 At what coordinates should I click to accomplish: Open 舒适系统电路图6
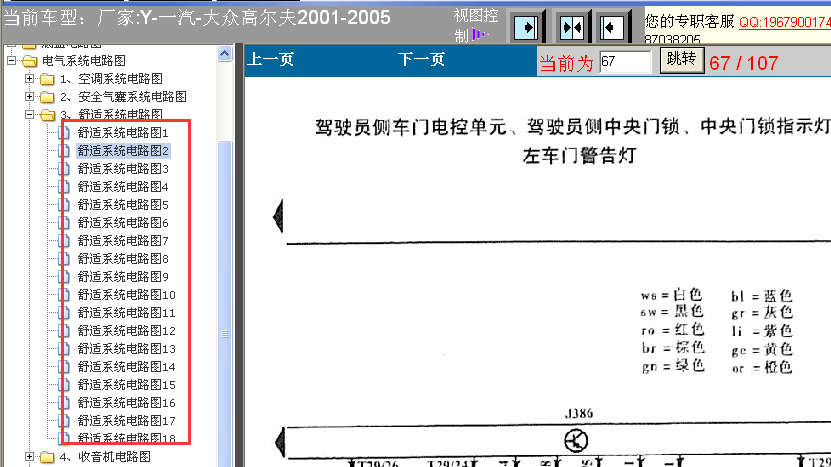pyautogui.click(x=123, y=223)
